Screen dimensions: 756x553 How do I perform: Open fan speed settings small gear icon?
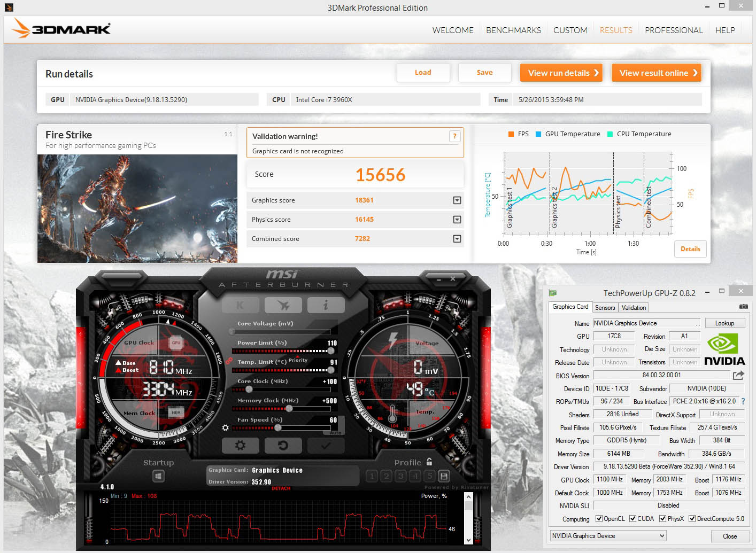(226, 428)
